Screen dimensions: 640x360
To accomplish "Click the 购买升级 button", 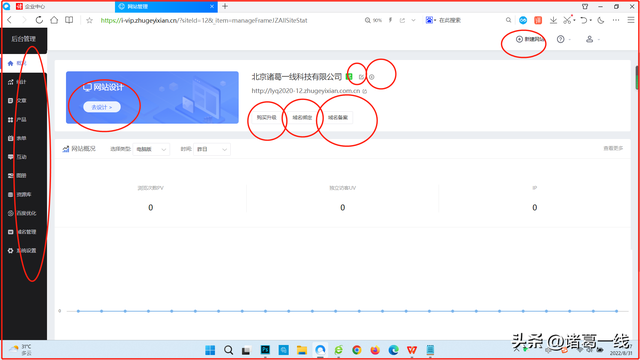I will (267, 118).
